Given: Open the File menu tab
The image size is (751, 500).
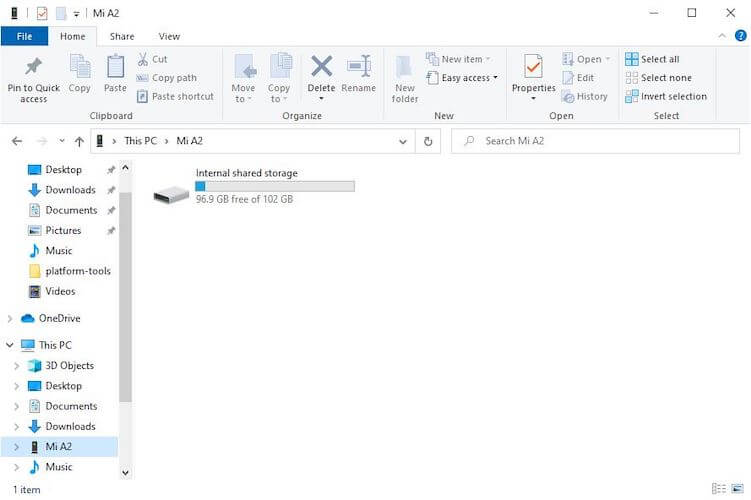Looking at the screenshot, I should (24, 36).
